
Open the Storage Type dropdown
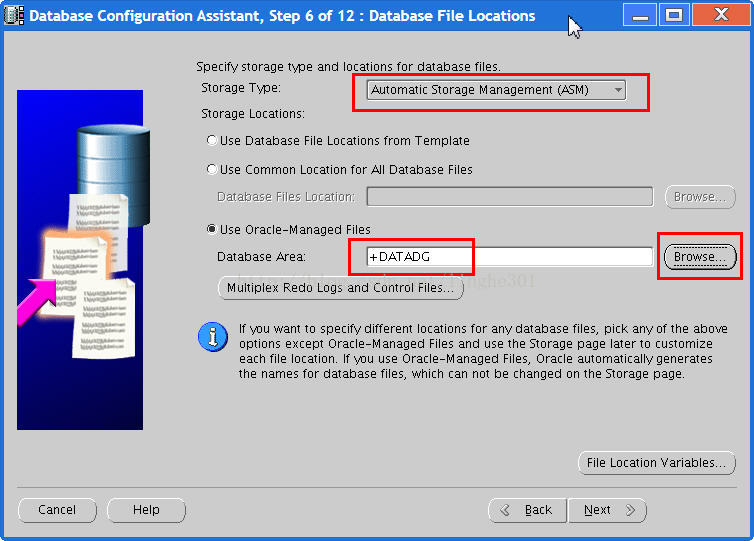(496, 90)
